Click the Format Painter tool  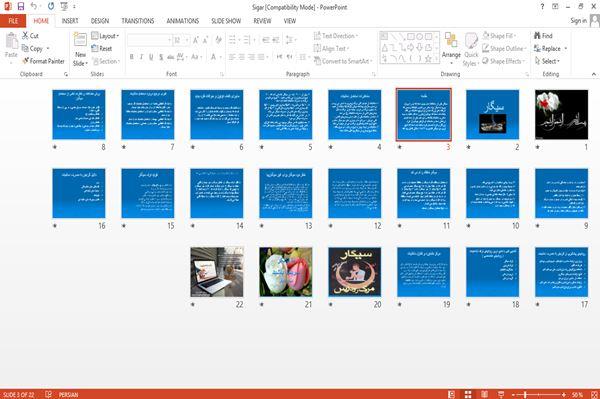pos(43,61)
